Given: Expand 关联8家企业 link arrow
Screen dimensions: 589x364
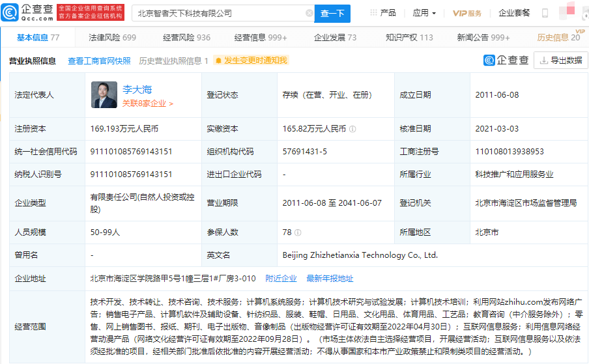Looking at the screenshot, I should 171,104.
